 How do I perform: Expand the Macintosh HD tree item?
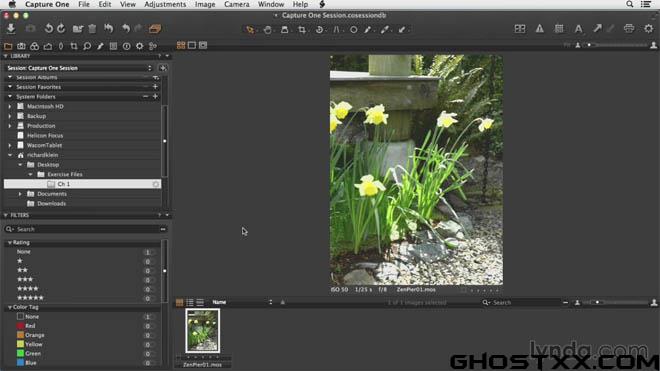(10, 107)
